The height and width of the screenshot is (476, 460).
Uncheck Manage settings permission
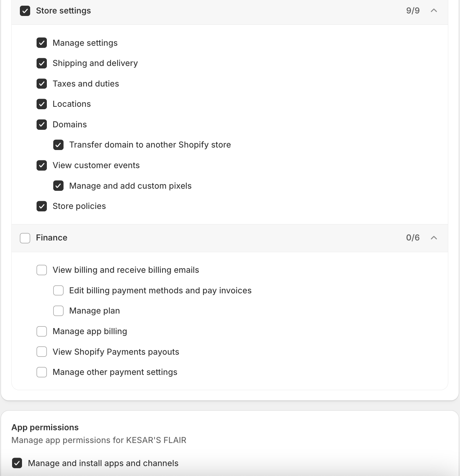(42, 43)
